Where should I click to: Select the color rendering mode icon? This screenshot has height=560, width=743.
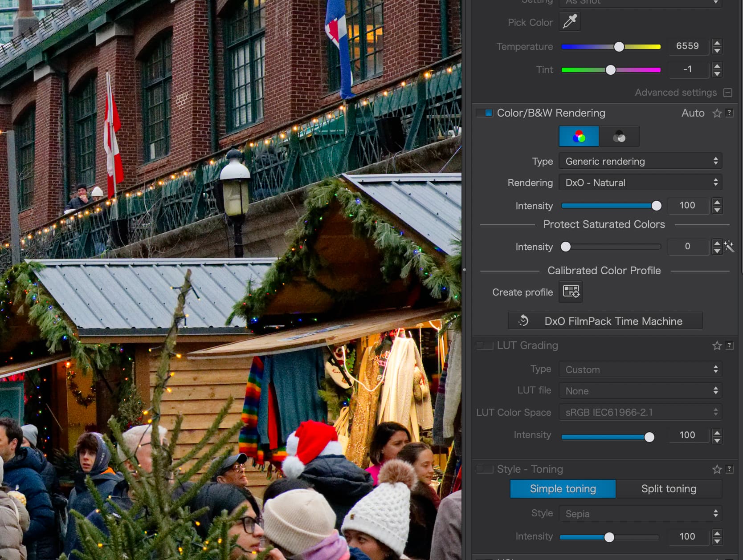[579, 136]
